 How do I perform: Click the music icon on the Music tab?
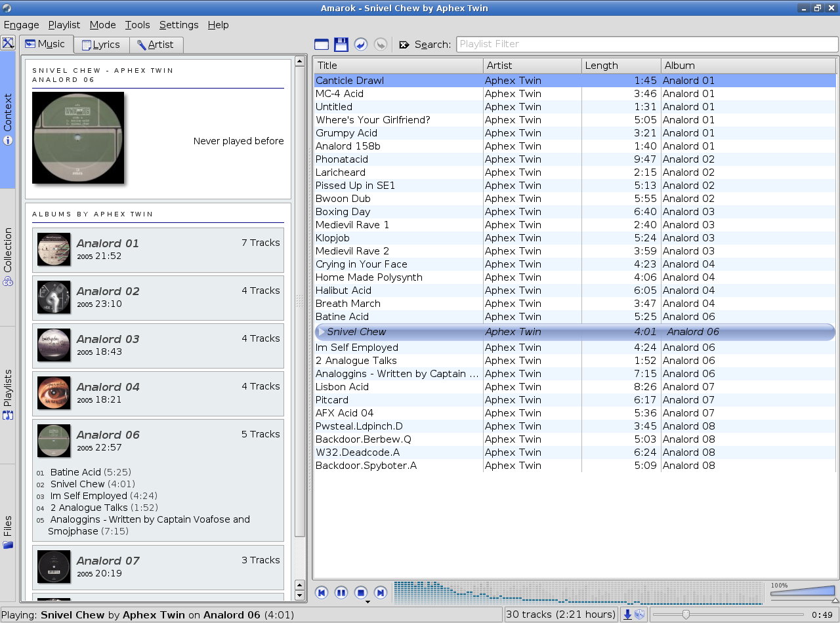30,44
